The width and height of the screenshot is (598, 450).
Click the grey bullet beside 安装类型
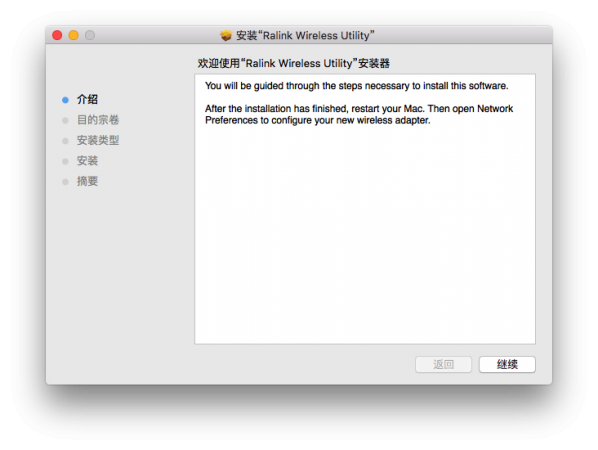click(65, 141)
